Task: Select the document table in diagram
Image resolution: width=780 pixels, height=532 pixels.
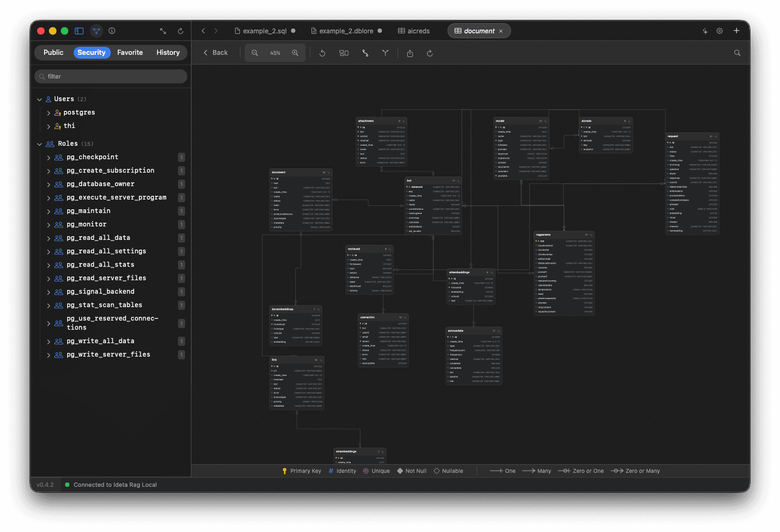Action: 301,200
